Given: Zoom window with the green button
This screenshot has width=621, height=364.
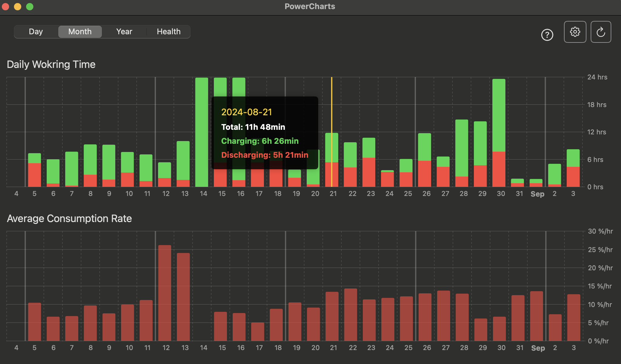Looking at the screenshot, I should (x=30, y=7).
